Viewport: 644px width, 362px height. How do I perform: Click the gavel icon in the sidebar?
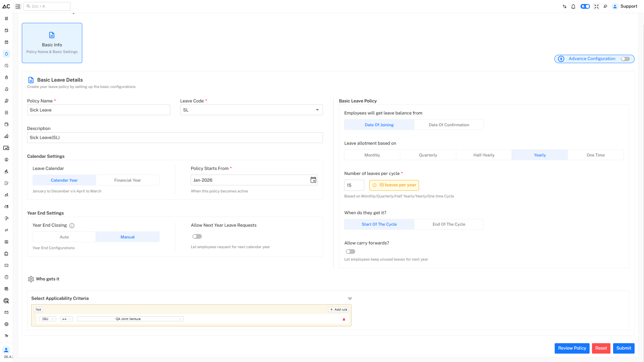[6, 172]
